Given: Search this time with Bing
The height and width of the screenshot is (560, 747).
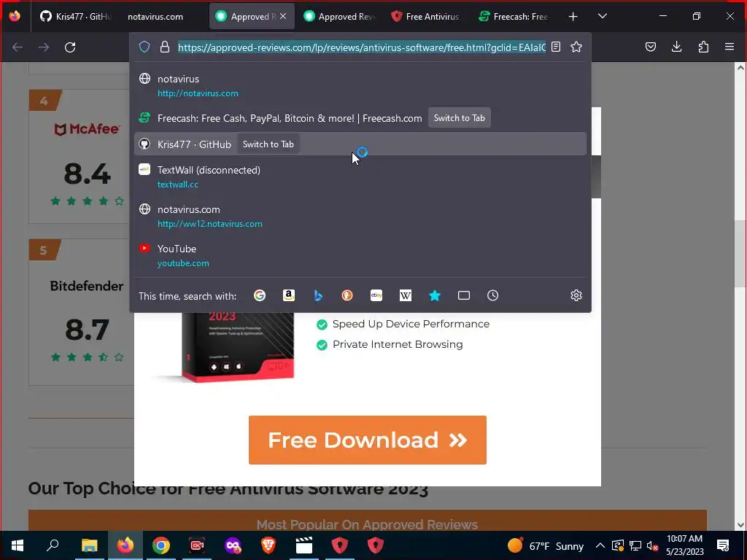Looking at the screenshot, I should pos(318,296).
